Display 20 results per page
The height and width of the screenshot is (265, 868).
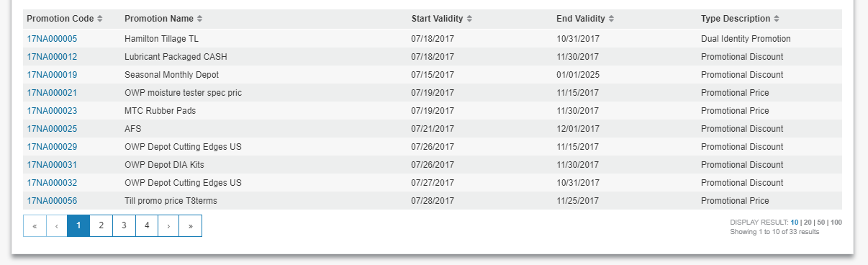807,223
